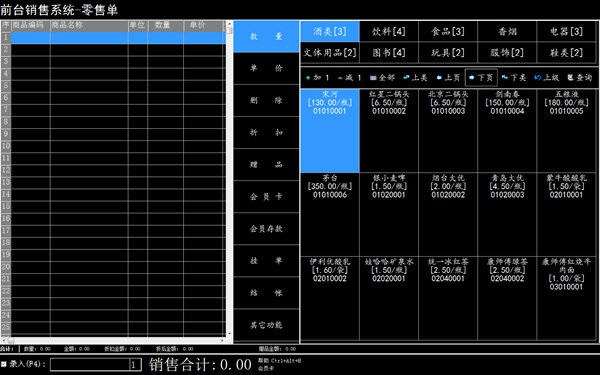The image size is (600, 375).
Task: Switch to the 饮料[4] category tab
Action: [x=389, y=31]
